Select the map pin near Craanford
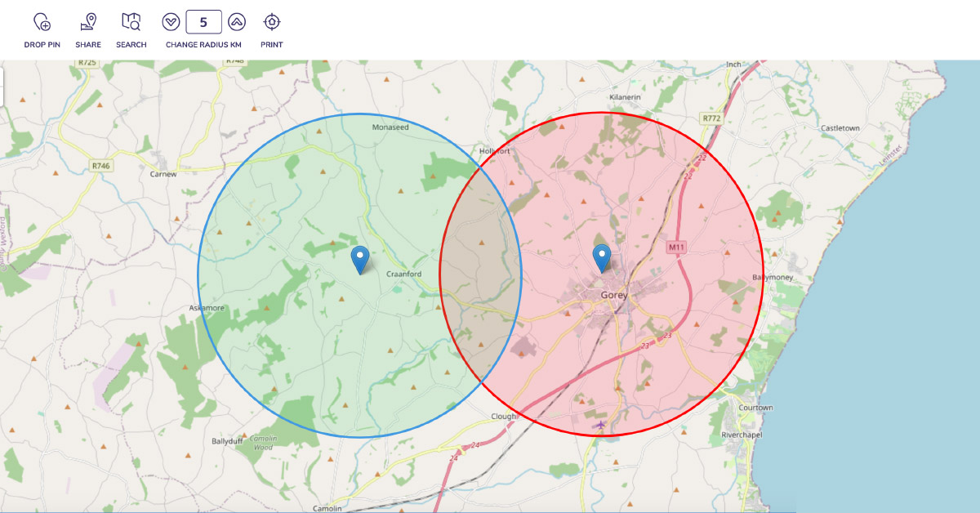 click(x=360, y=259)
